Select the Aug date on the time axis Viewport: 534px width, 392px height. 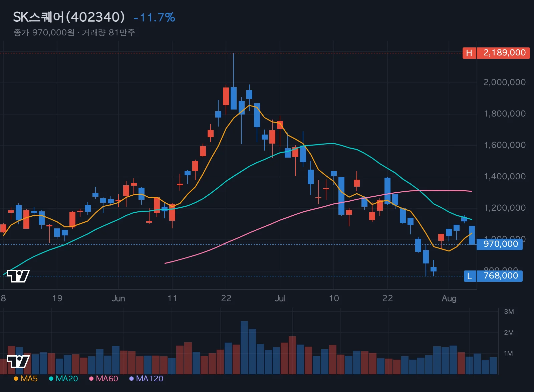[x=449, y=298]
